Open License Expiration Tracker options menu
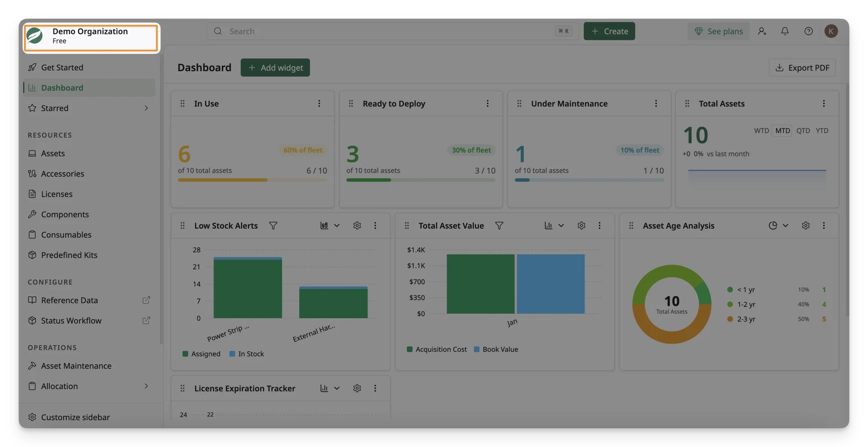Screen dimensions: 868x447 tap(375, 388)
